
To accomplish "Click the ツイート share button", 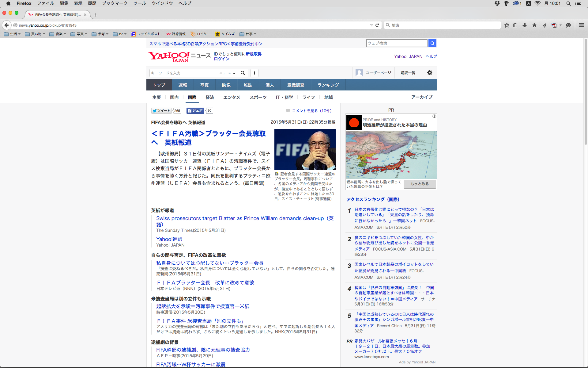I will [161, 111].
